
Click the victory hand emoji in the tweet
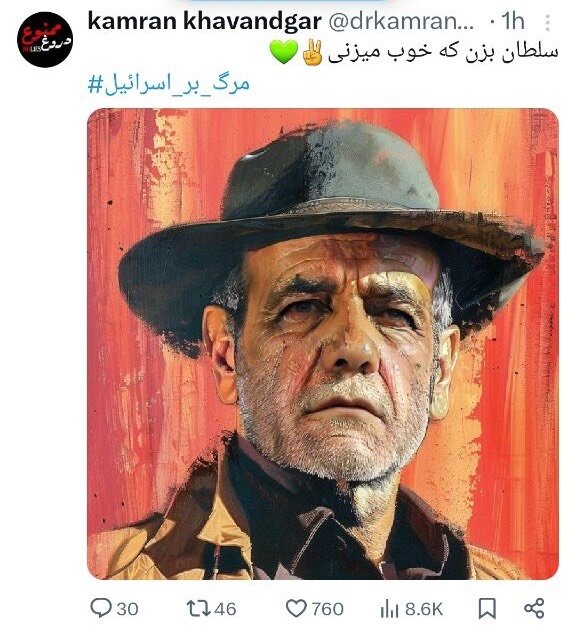click(312, 52)
